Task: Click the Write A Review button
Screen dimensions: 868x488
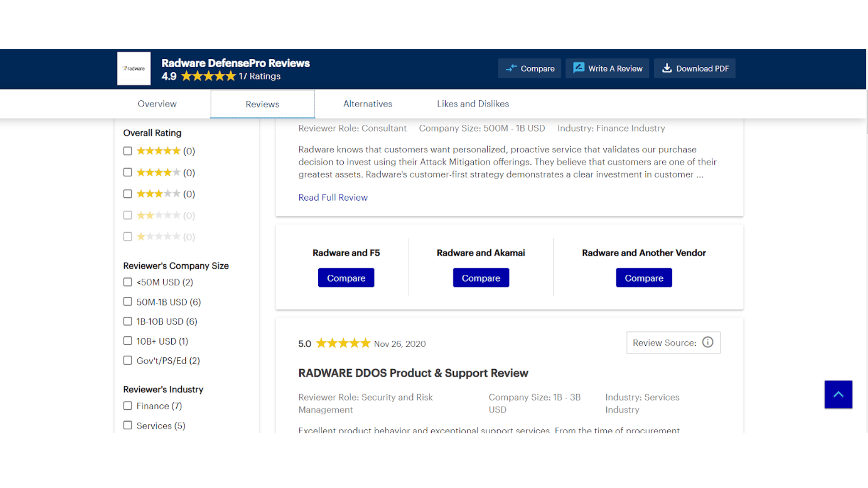Action: tap(607, 68)
